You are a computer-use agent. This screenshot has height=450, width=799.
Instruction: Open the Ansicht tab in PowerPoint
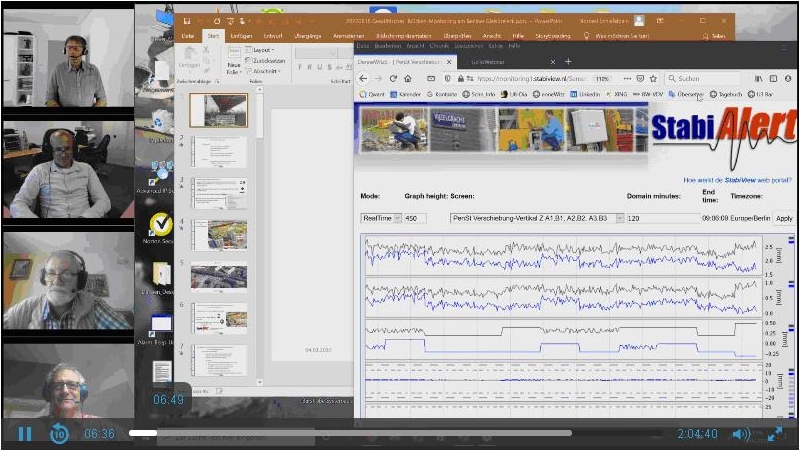(x=491, y=36)
